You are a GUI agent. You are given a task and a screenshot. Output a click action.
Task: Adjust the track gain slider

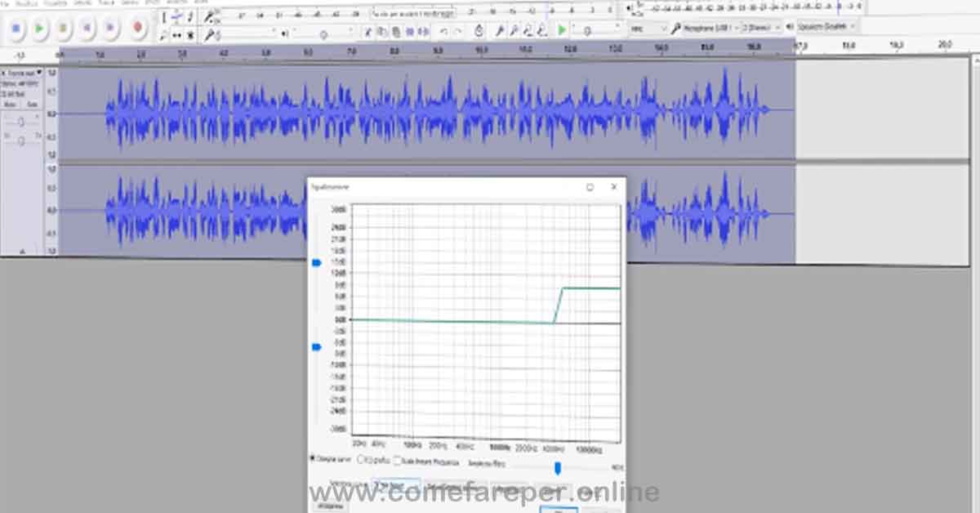pyautogui.click(x=22, y=121)
